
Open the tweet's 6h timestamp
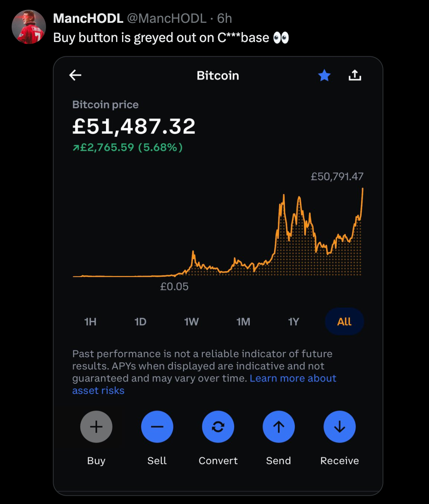225,18
